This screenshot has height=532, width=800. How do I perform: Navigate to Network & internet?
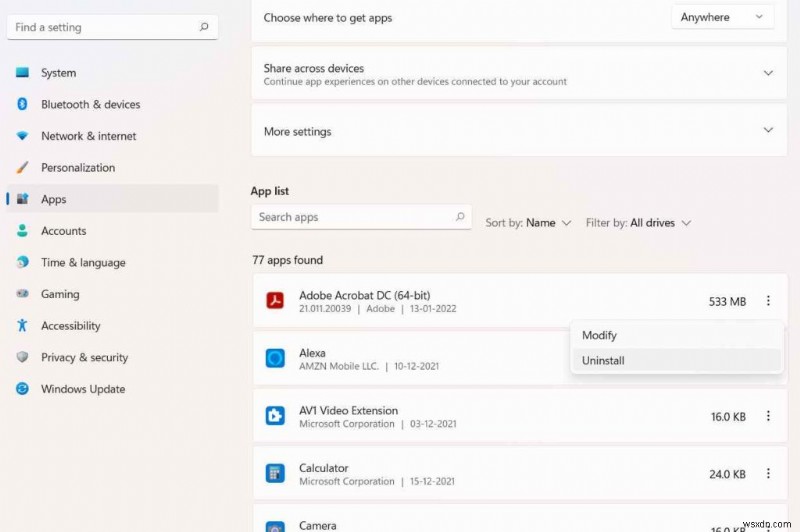pos(113,136)
